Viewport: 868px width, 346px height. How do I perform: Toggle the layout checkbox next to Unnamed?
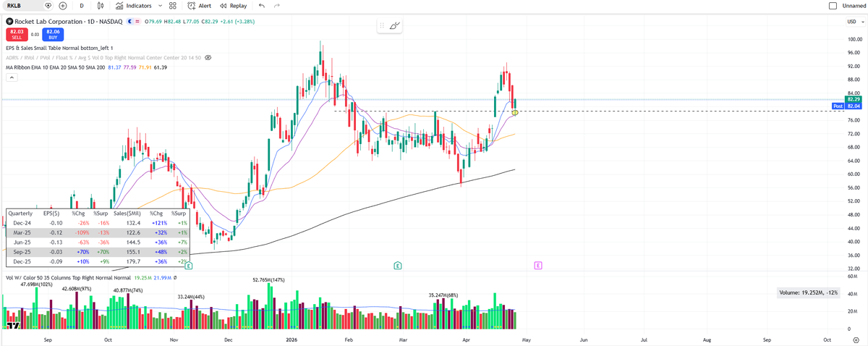[x=833, y=5]
